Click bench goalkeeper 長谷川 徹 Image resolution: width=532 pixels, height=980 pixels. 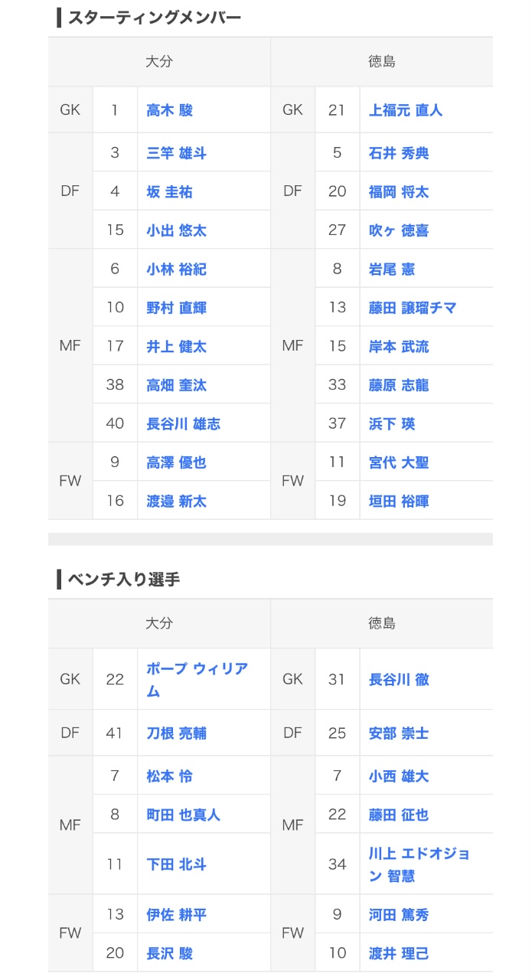pyautogui.click(x=399, y=679)
